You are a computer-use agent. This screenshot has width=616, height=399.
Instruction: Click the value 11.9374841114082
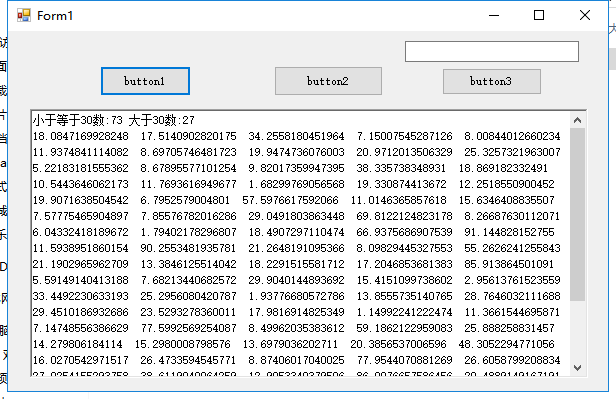pos(81,152)
